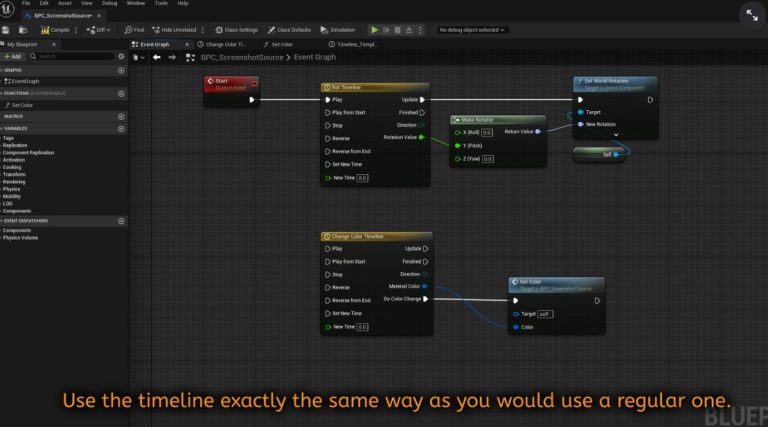Start Simulation from the toolbar
The width and height of the screenshot is (768, 427).
click(337, 30)
